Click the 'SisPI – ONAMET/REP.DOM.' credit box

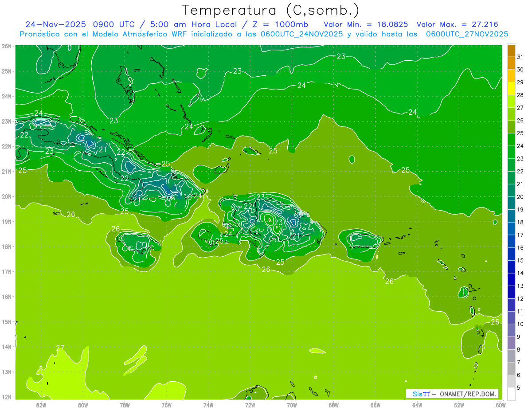452,394
